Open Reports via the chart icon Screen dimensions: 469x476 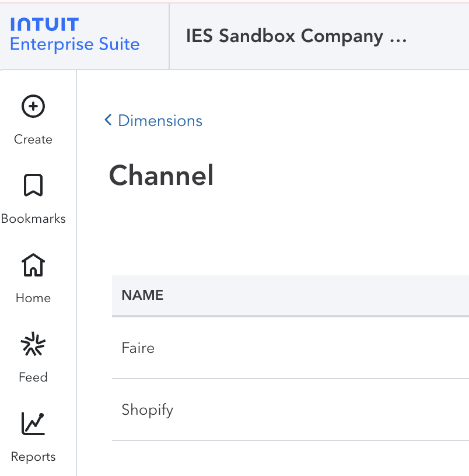pyautogui.click(x=33, y=424)
